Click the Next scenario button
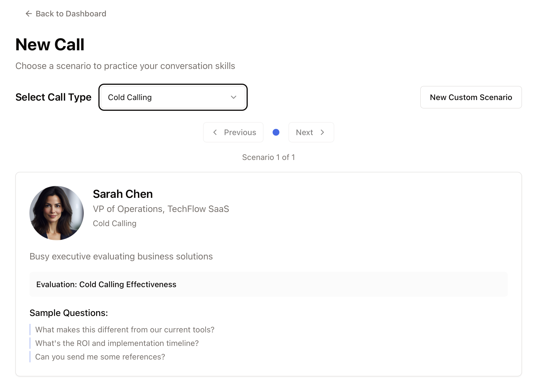 pos(311,132)
